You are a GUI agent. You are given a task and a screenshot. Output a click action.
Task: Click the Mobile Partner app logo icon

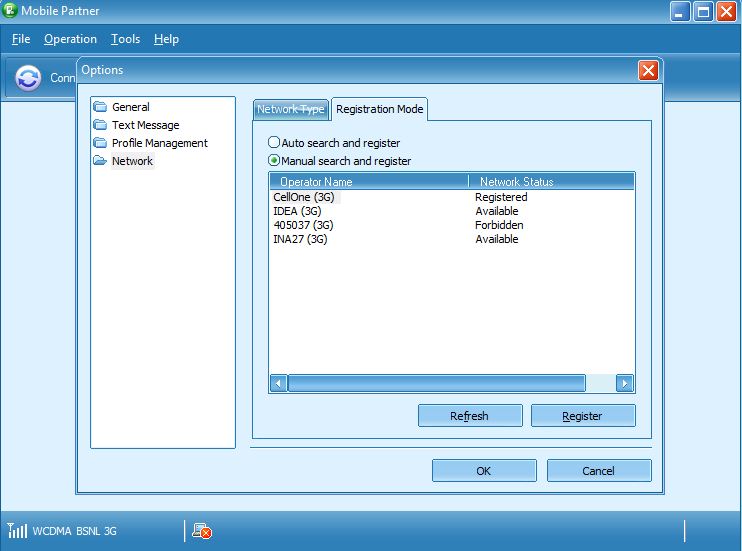coord(9,10)
